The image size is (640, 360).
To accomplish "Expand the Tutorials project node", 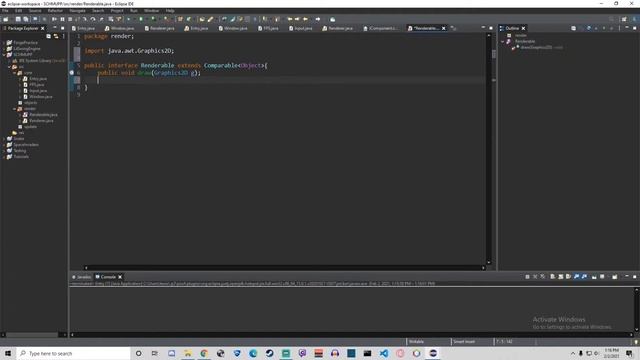I will 4,156.
